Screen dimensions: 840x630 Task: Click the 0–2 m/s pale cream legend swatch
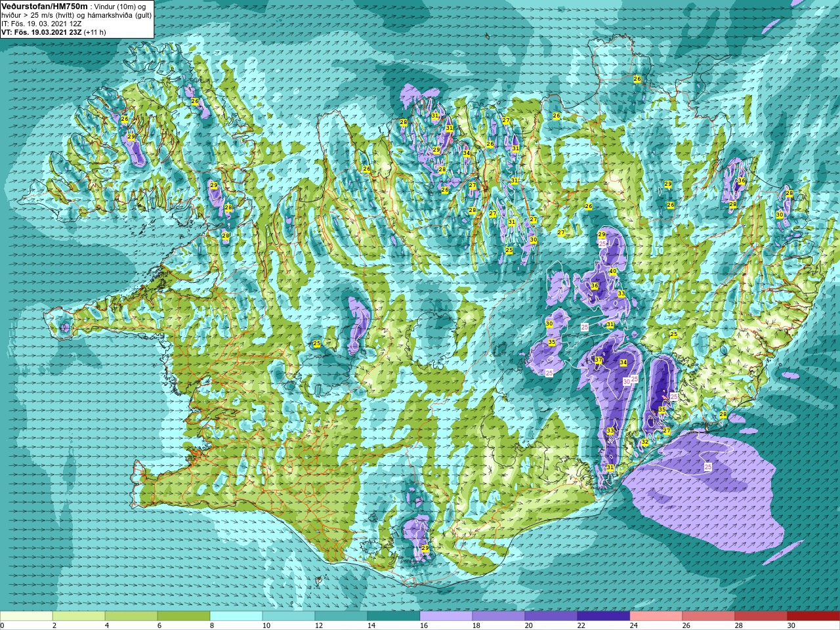(x=26, y=616)
